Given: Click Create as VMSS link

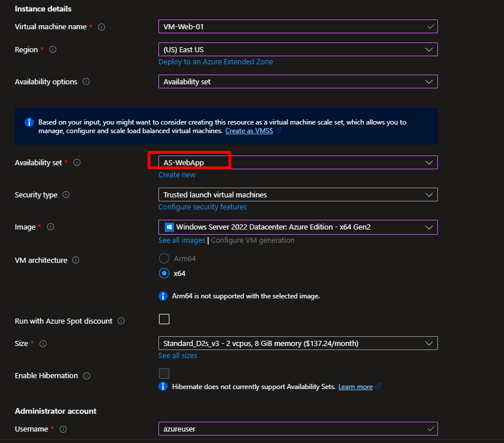Looking at the screenshot, I should pos(249,131).
